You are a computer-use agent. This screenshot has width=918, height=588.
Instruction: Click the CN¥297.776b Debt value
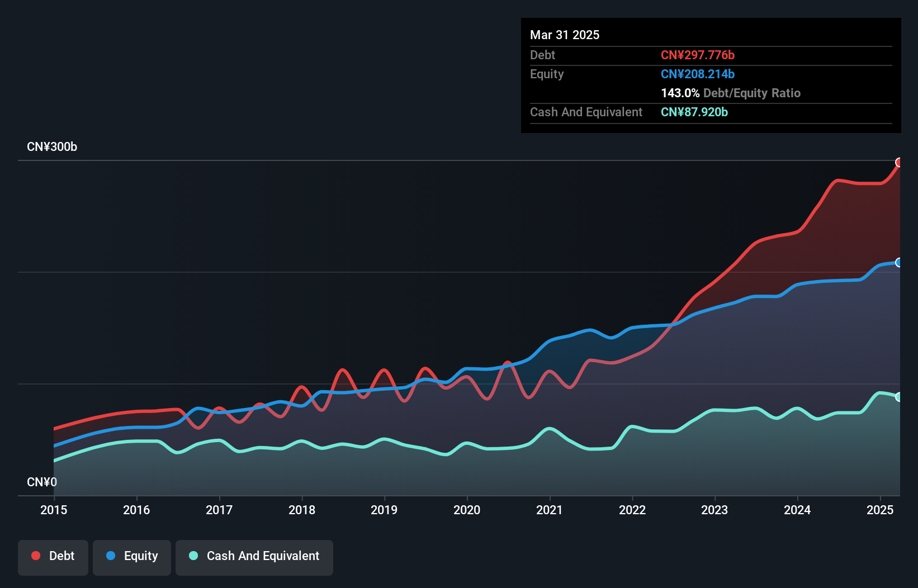point(698,55)
